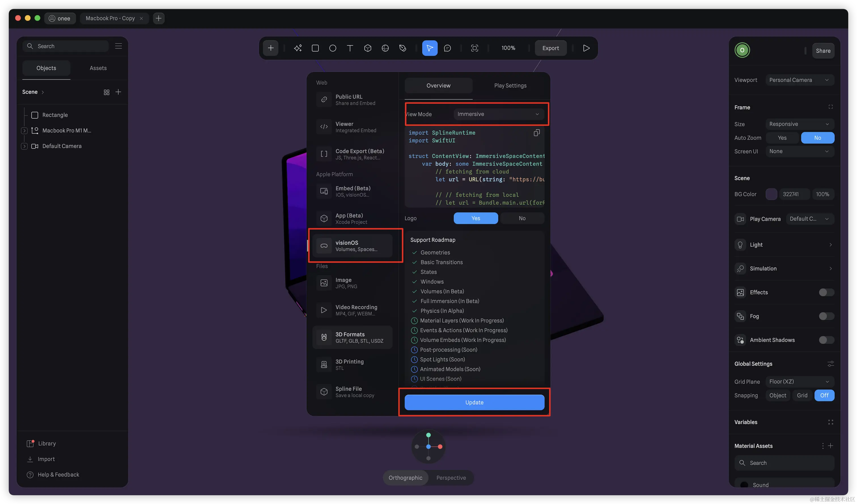Expand the Macbook Pro M1 tree item
Viewport: 857px width, 504px height.
24,131
